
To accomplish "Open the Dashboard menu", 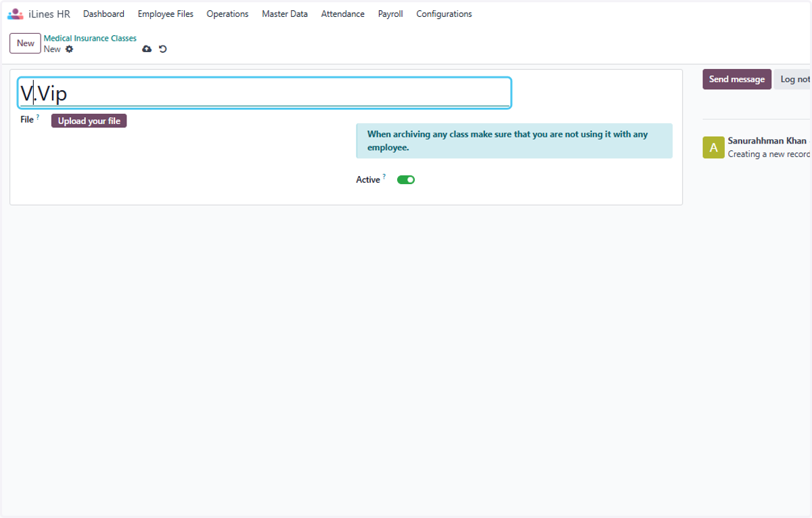I will click(x=104, y=14).
